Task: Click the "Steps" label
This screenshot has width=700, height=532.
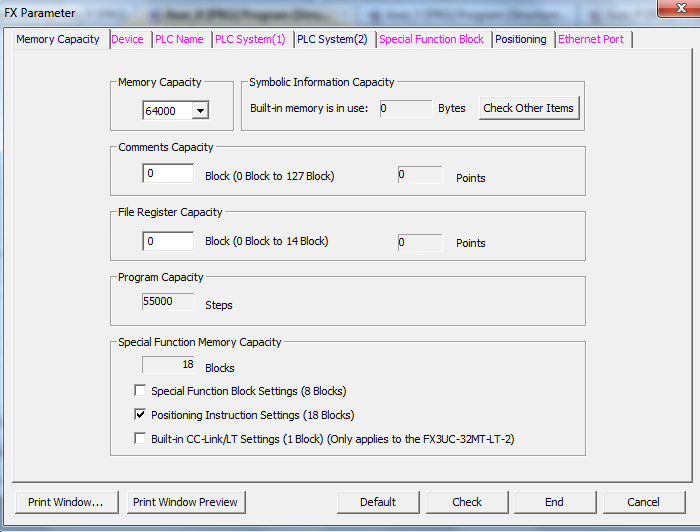Action: [219, 305]
